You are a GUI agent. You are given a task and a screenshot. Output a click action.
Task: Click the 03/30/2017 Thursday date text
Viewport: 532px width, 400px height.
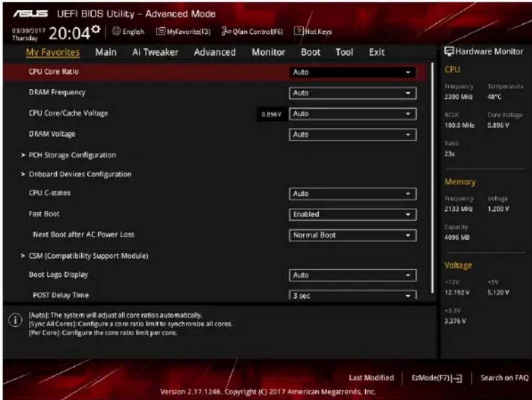(28, 34)
